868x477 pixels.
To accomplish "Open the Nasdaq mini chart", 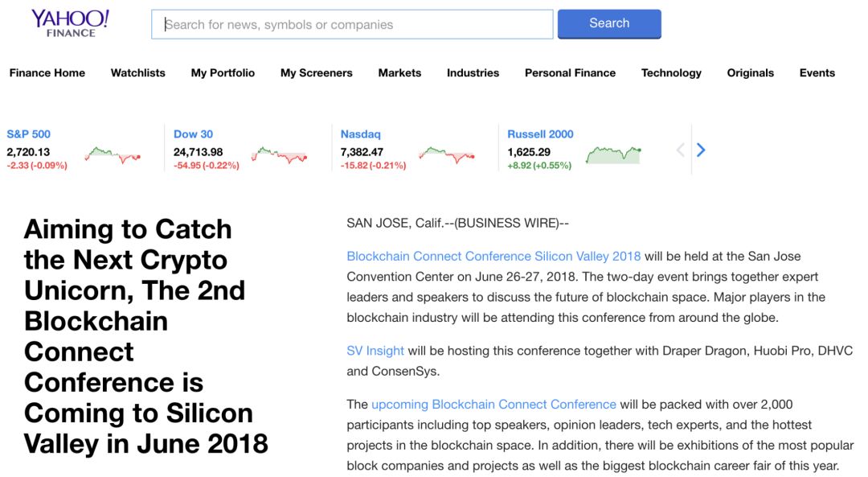I will point(446,154).
